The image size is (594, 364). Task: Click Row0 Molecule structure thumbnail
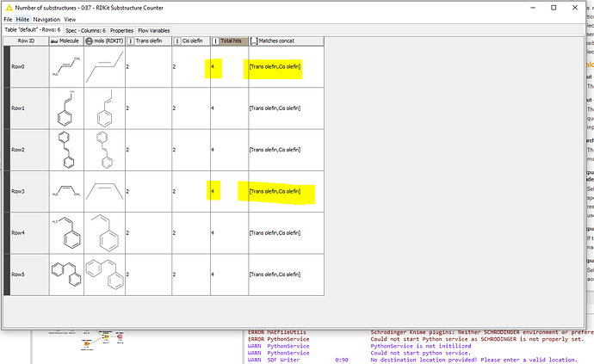tap(66, 66)
